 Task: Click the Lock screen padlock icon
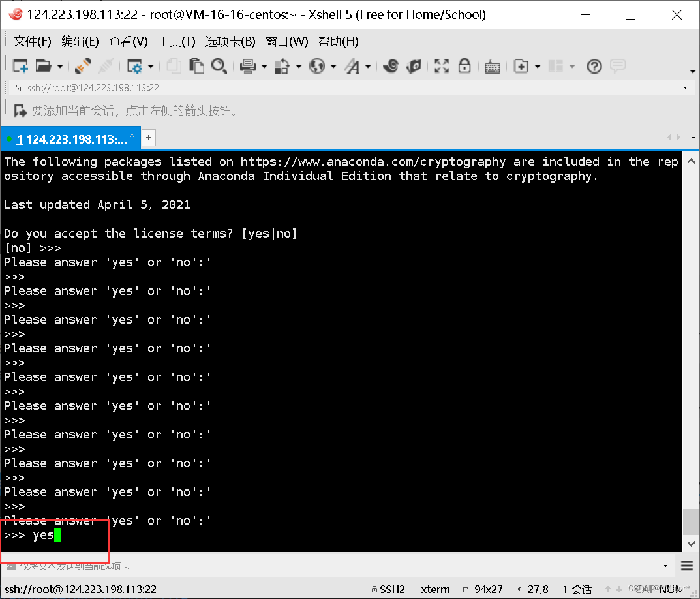[x=464, y=66]
